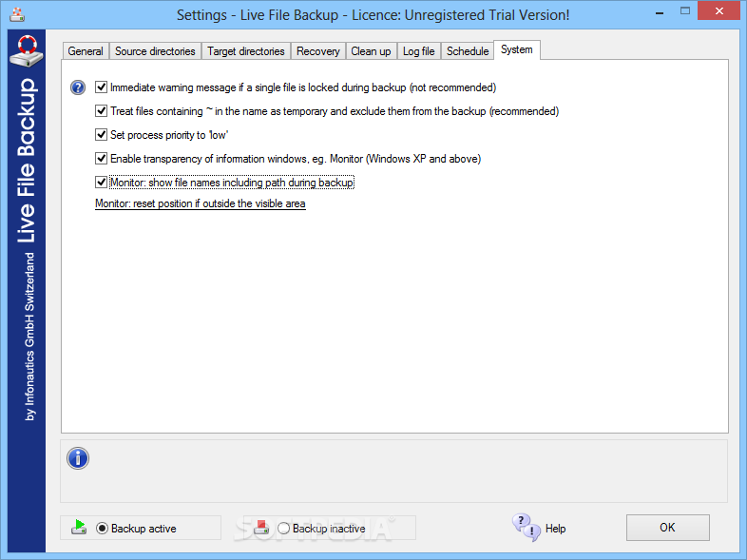The image size is (747, 560).
Task: Click Monitor reset position if outside link
Action: (201, 203)
